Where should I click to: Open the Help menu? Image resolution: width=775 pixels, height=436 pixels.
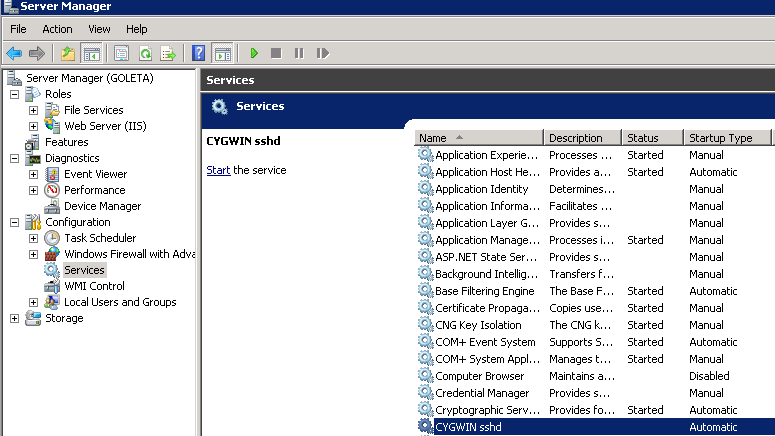[136, 29]
